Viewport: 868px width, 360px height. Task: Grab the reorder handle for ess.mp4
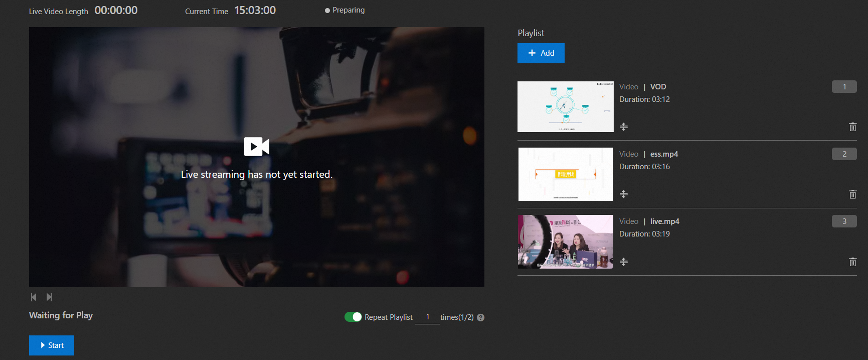(x=624, y=194)
